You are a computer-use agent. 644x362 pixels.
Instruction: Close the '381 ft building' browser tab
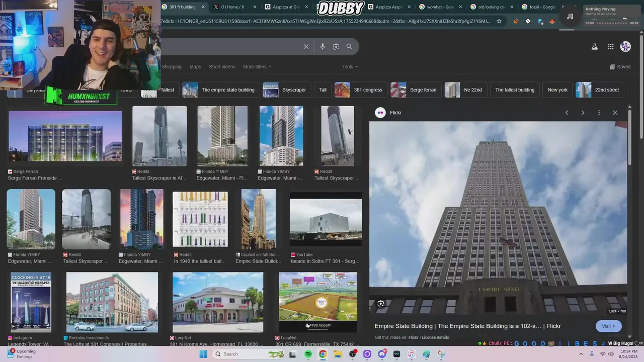pyautogui.click(x=203, y=7)
